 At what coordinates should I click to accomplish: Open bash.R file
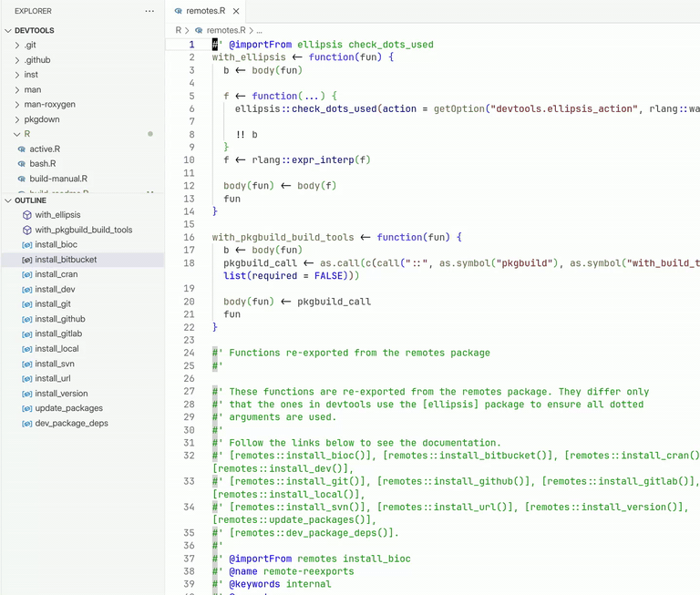(43, 164)
